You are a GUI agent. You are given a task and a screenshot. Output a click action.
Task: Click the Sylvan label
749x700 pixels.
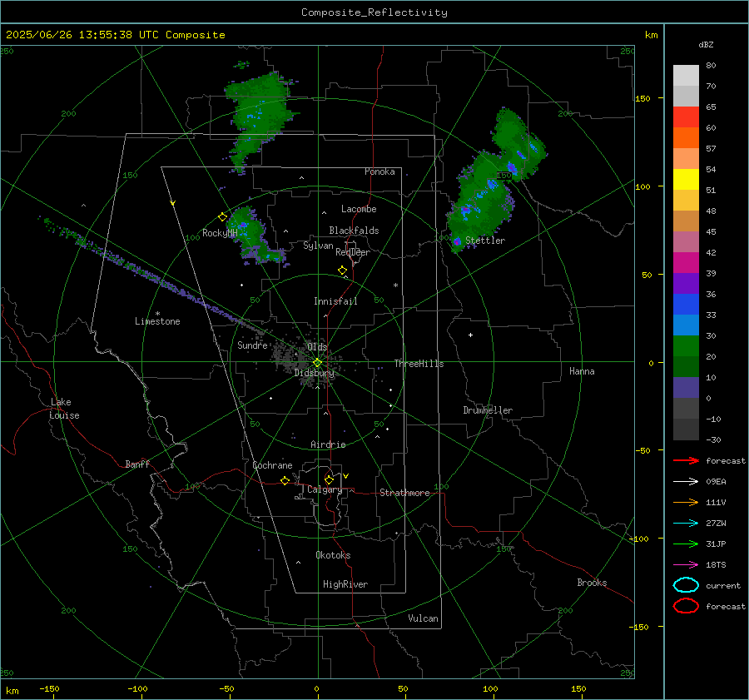318,246
